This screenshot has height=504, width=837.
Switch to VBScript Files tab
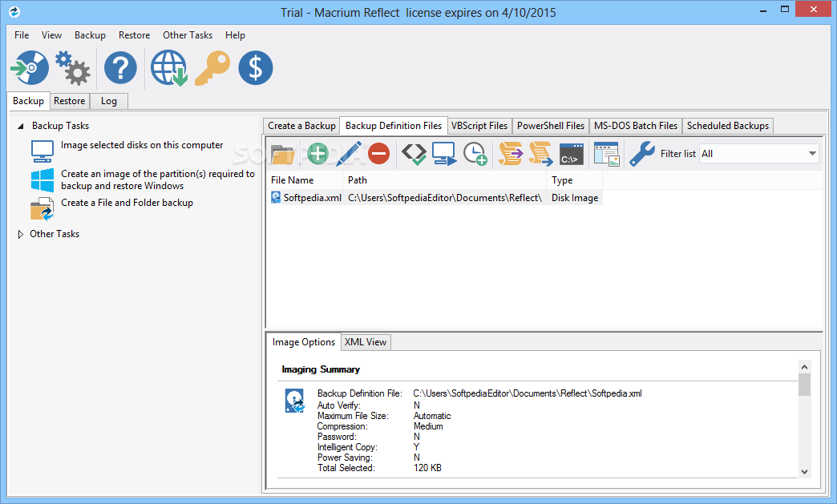pos(479,126)
